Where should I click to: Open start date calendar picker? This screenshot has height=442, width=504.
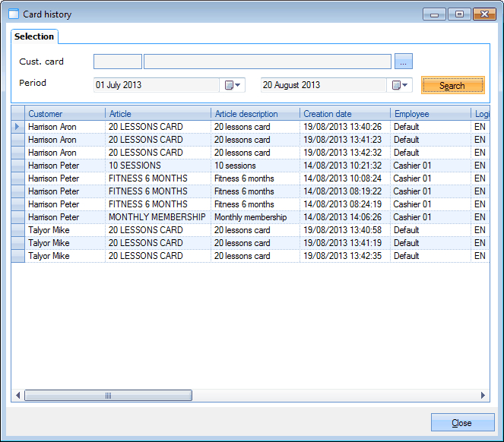232,85
